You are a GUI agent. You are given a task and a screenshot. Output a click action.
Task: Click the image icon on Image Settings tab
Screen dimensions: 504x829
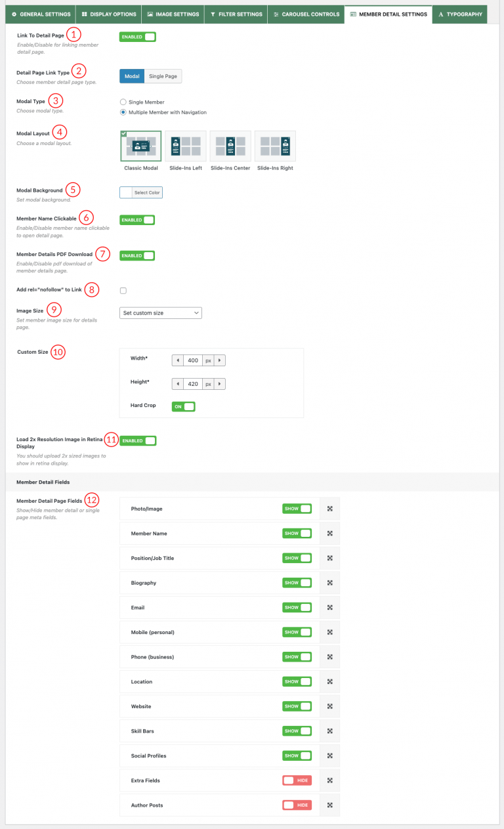149,14
